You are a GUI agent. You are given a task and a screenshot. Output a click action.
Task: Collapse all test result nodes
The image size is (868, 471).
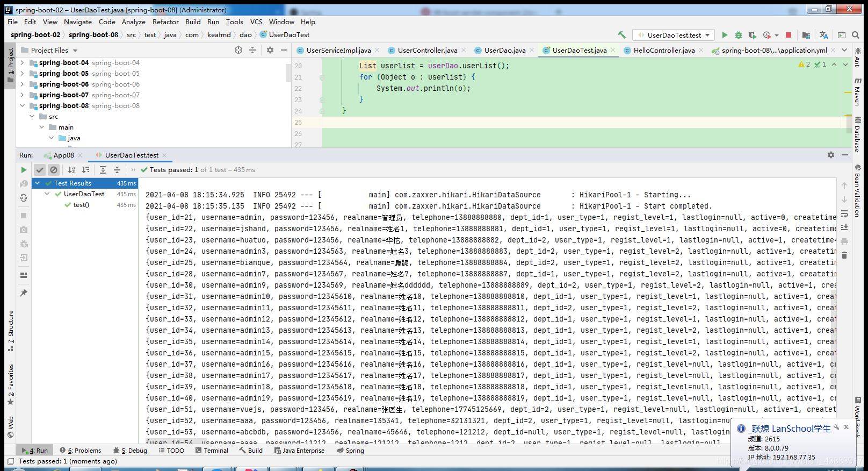117,170
